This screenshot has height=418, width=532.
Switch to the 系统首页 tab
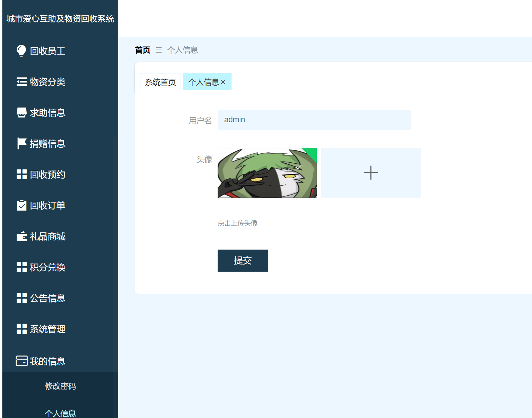pyautogui.click(x=160, y=81)
